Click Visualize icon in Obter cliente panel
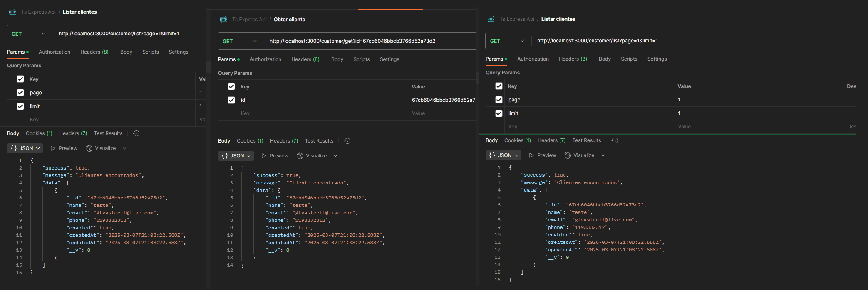This screenshot has width=868, height=290. coord(300,156)
